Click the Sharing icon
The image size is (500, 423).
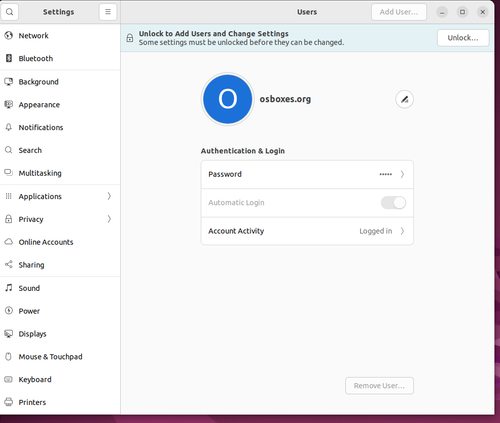(x=9, y=265)
